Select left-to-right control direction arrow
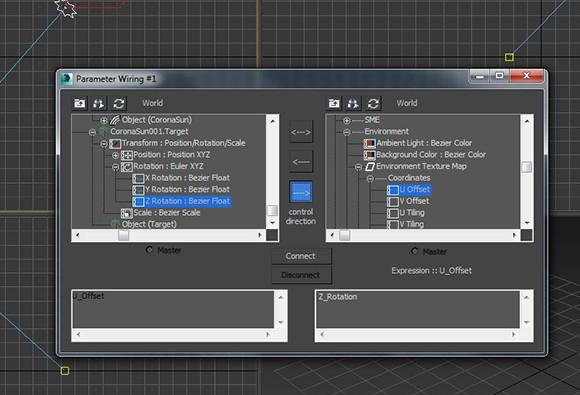Screen dimensions: 580x395 click(x=301, y=192)
